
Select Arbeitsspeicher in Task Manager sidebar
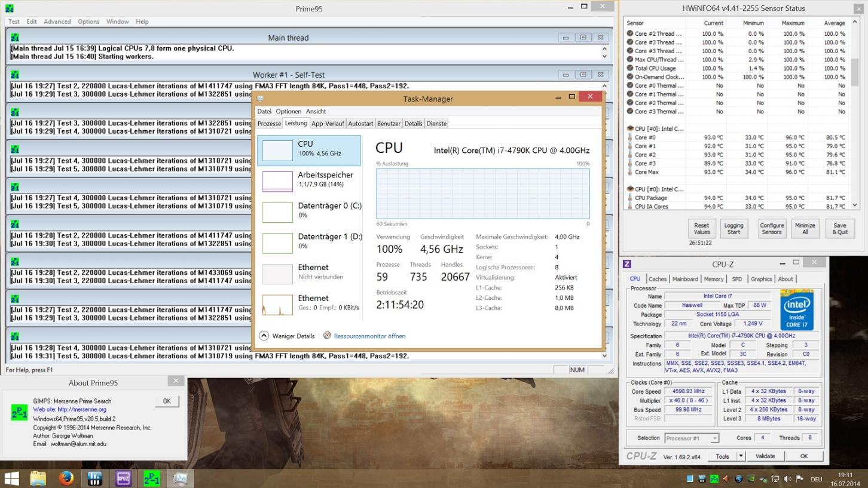point(309,181)
